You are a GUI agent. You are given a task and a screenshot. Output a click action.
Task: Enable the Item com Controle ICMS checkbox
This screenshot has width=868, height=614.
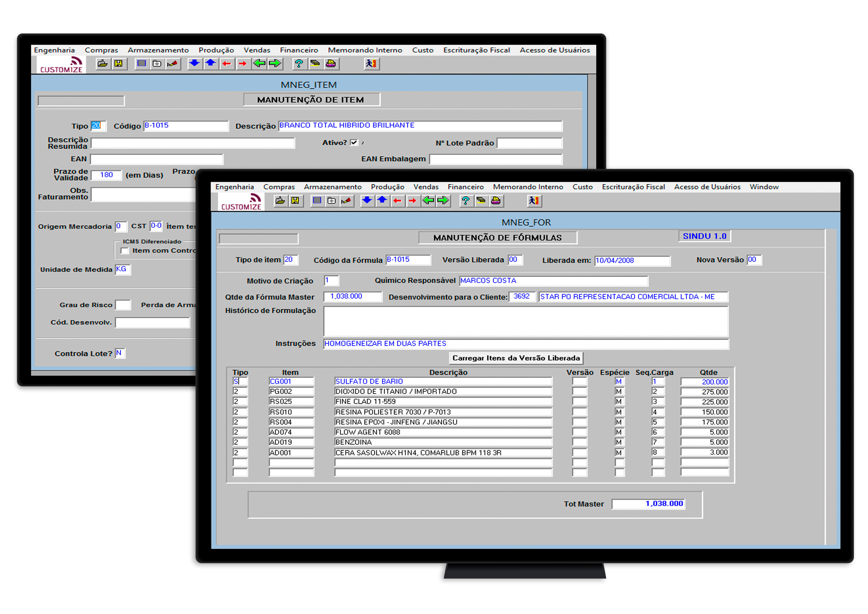pyautogui.click(x=124, y=251)
